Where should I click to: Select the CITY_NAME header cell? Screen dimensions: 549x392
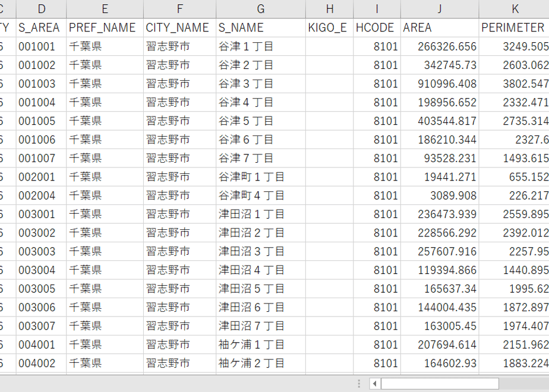tap(179, 28)
